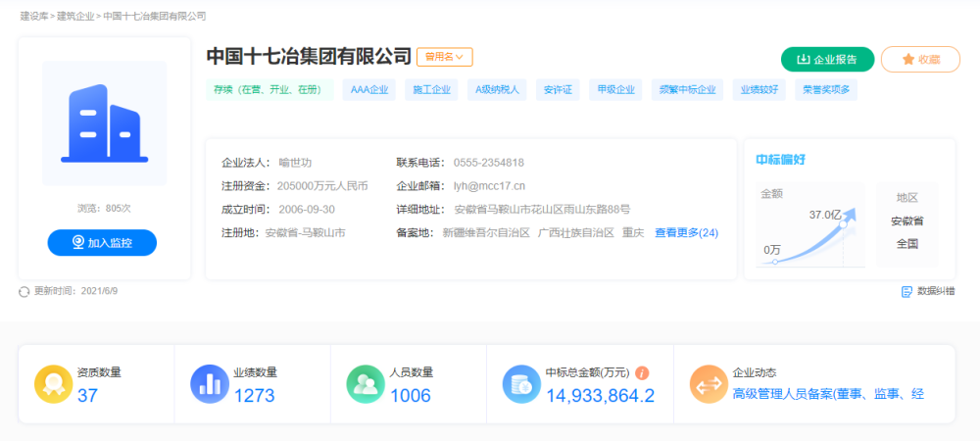Click the star icon in 收藏 button
Image resolution: width=980 pixels, height=441 pixels.
908,60
